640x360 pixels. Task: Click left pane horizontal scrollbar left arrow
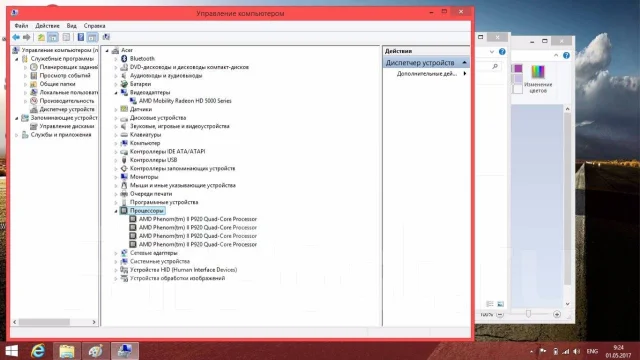click(x=15, y=322)
